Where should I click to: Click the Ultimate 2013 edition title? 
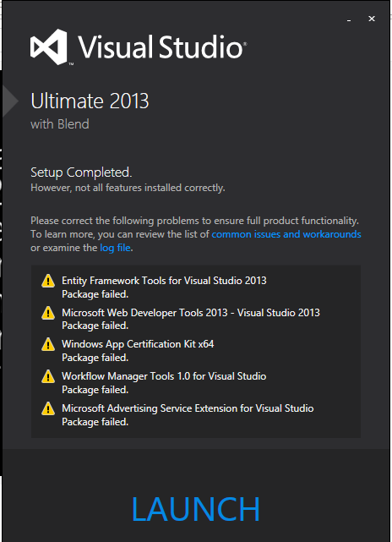tap(90, 101)
